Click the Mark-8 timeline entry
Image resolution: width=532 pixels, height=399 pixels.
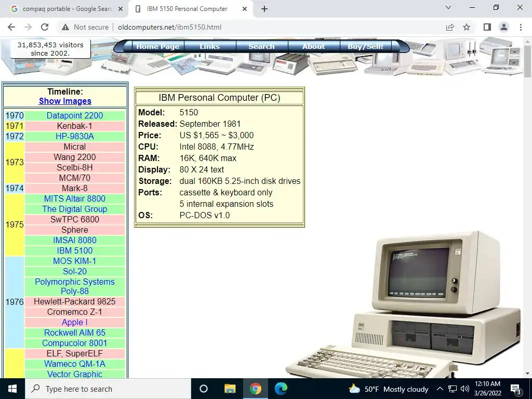pos(75,188)
